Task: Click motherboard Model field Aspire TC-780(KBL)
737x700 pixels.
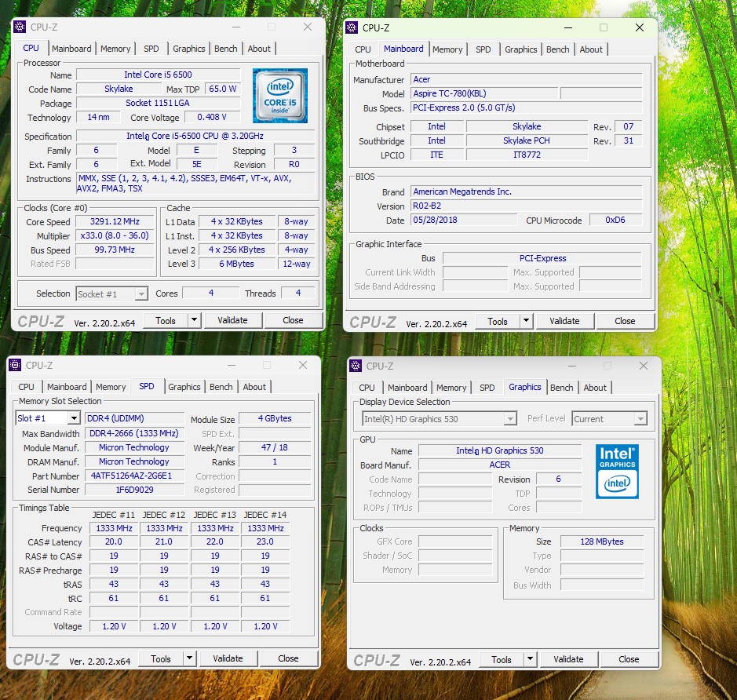Action: (484, 93)
